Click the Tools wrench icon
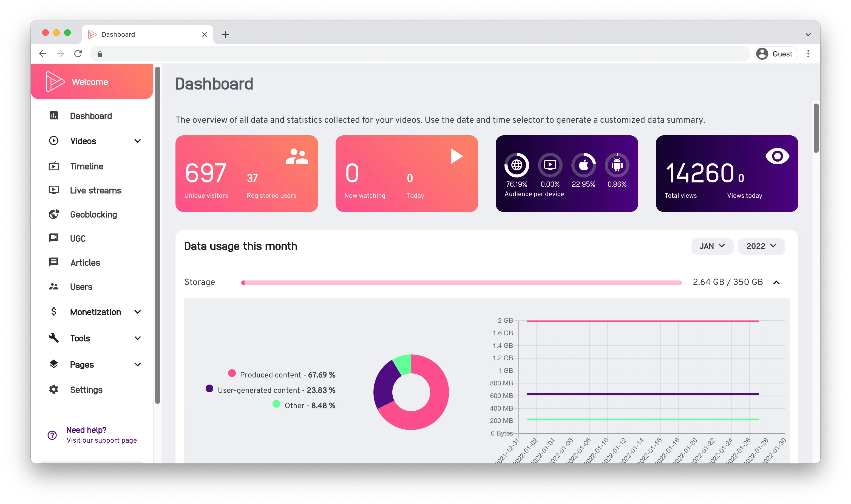The image size is (851, 504). [54, 337]
